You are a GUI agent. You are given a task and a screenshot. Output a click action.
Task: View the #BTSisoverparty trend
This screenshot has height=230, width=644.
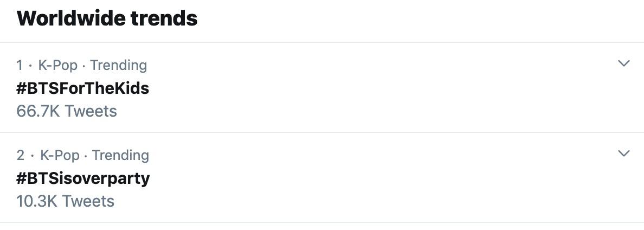(83, 178)
